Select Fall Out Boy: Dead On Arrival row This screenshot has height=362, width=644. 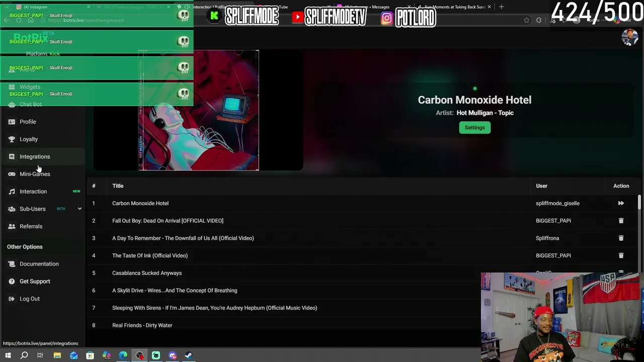(x=363, y=221)
